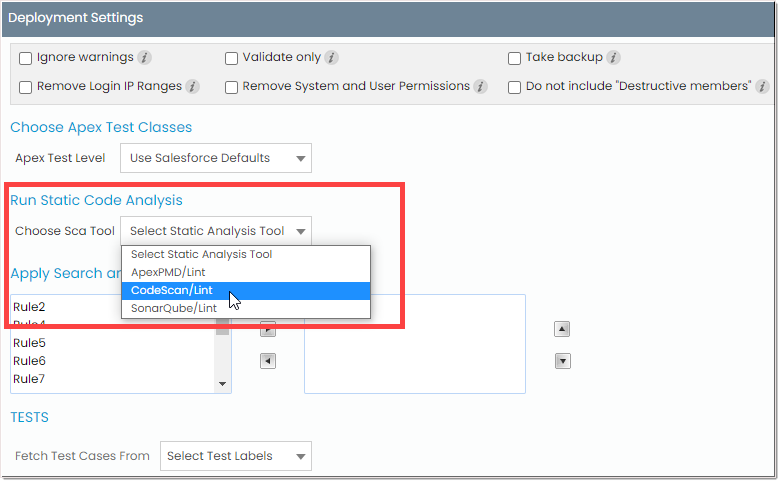Click move-up arrow beside right list box
781x483 pixels.
tap(563, 329)
